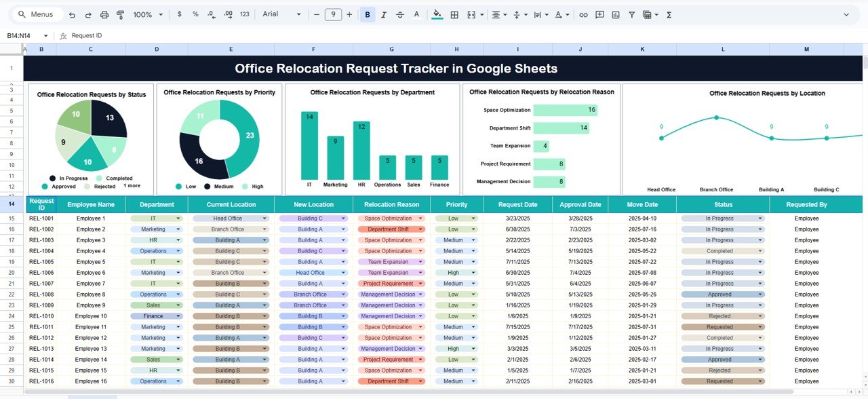Toggle bold formatting

click(x=367, y=14)
